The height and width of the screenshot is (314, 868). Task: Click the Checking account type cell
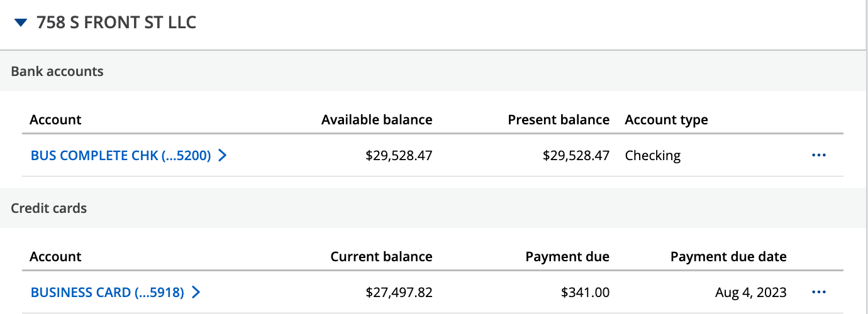[653, 156]
